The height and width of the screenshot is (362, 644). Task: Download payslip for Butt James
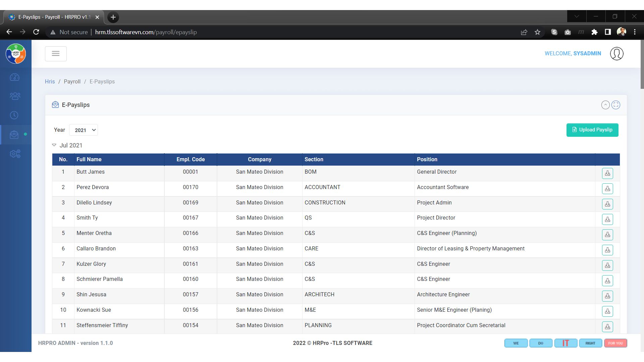point(607,173)
